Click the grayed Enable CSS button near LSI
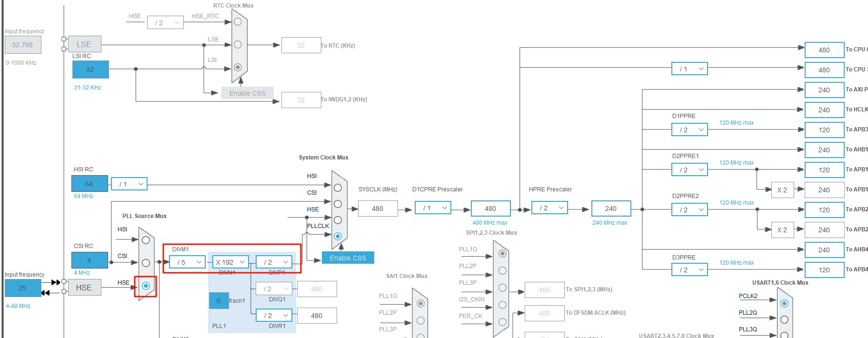Viewport: 868px width, 338px height. click(247, 93)
